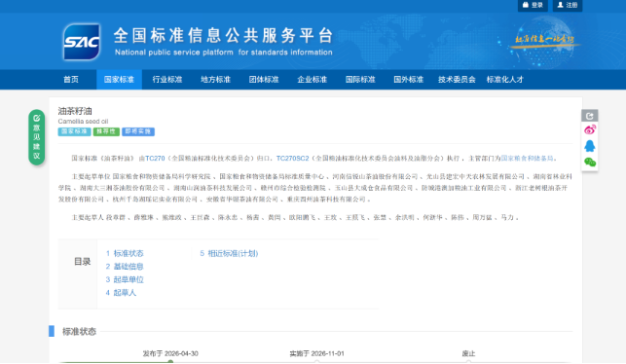626x364 pixels.
Task: Open the 标准化人才 navigation tab
Action: (x=504, y=80)
